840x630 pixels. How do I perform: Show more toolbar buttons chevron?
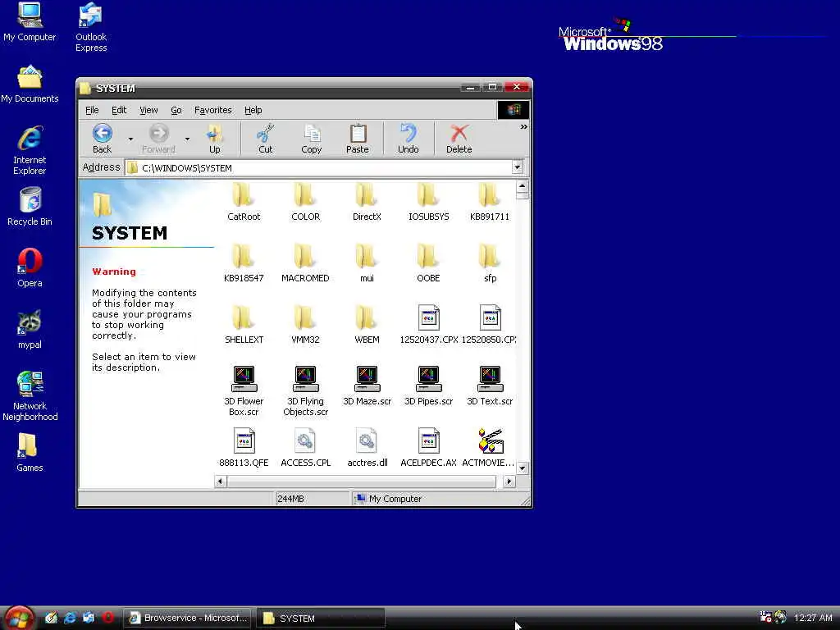[523, 127]
